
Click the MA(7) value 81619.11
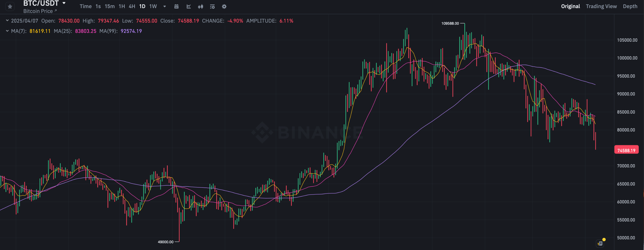40,31
